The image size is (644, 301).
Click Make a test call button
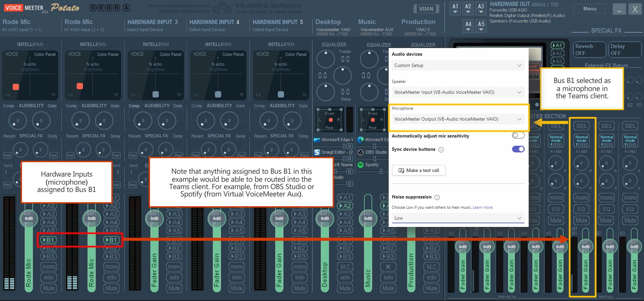tap(419, 170)
